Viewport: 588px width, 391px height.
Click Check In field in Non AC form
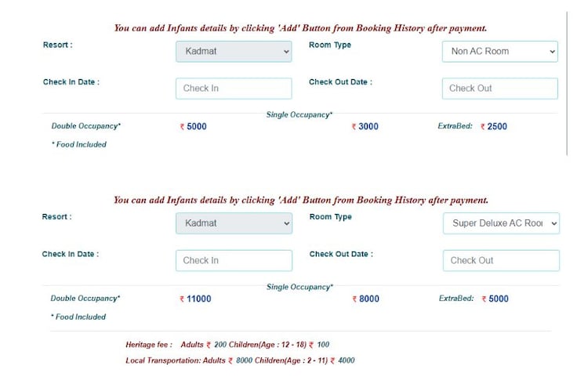(234, 89)
